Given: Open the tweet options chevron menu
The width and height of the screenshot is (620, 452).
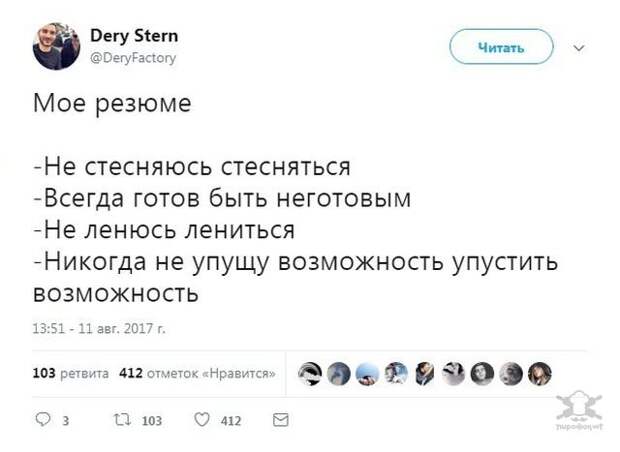Looking at the screenshot, I should pos(579,48).
